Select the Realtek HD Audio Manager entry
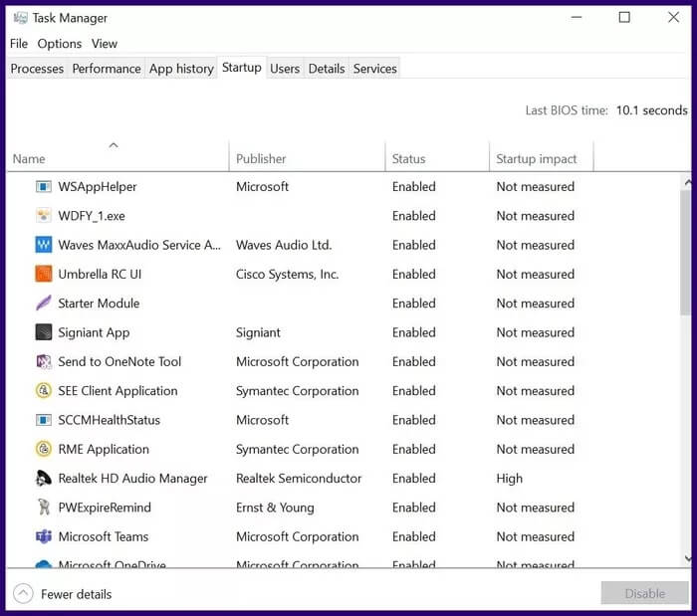Viewport: 697px width, 616px height. [x=132, y=479]
